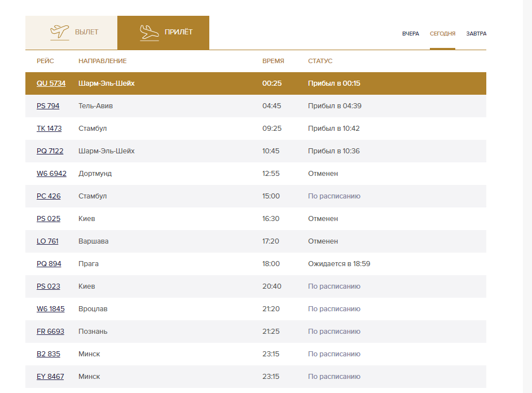This screenshot has width=532, height=393.
Task: Open flight TK 1473 link
Action: click(49, 129)
